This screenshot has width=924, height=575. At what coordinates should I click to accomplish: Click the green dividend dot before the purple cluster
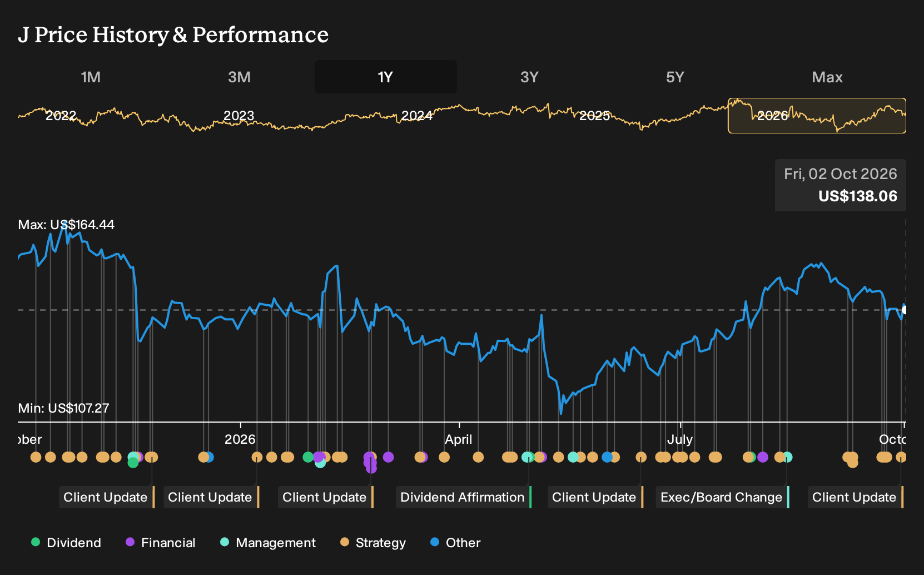point(308,457)
